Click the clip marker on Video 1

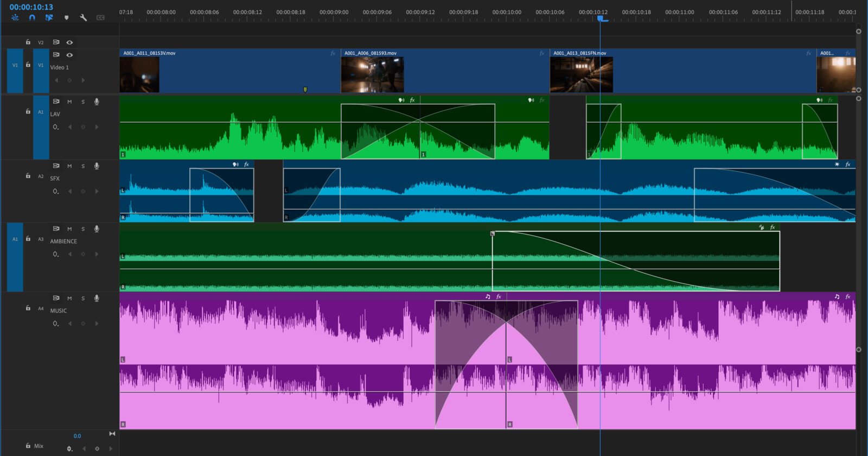point(305,90)
